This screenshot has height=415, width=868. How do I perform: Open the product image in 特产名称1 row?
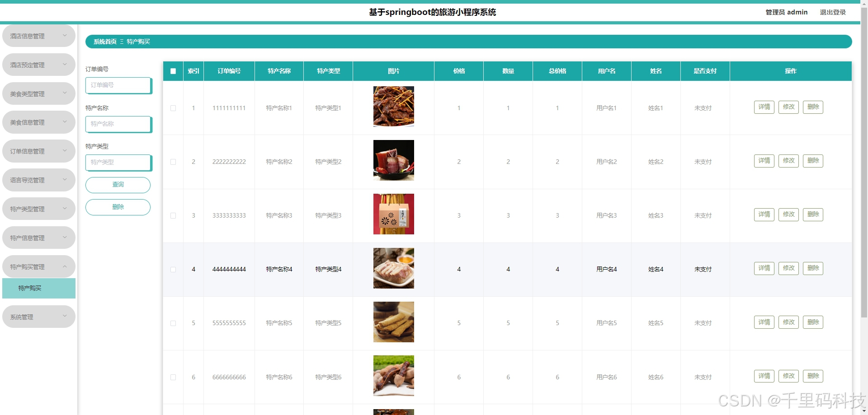tap(393, 107)
